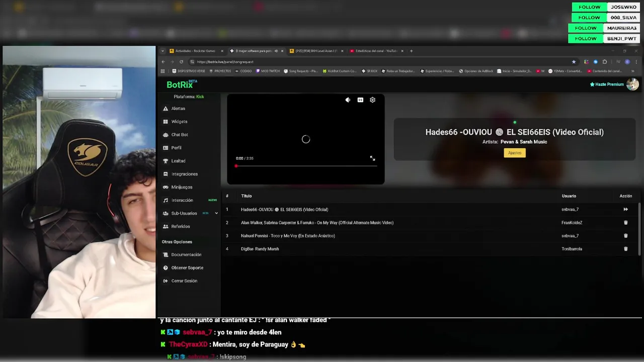
Task: Close the Actividades Rockstar Games tab
Action: coord(222,51)
